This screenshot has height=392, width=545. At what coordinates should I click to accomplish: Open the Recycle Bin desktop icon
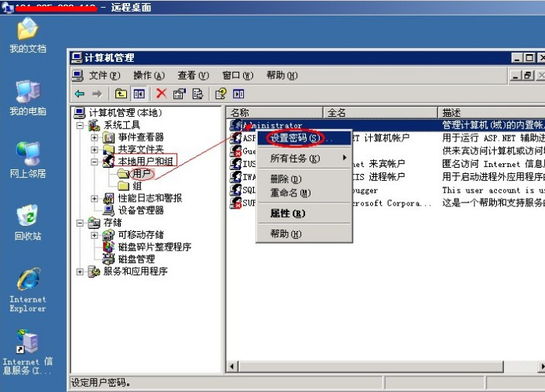28,223
